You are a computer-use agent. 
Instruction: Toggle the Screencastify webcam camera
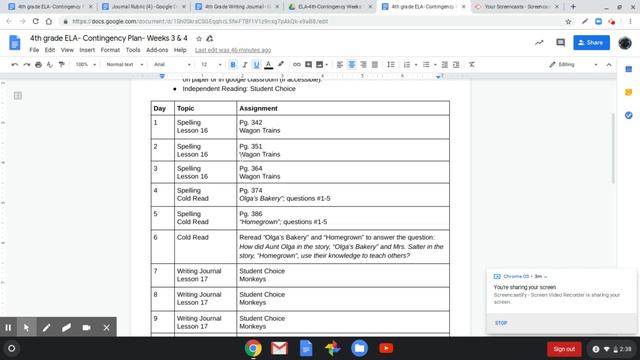87,327
